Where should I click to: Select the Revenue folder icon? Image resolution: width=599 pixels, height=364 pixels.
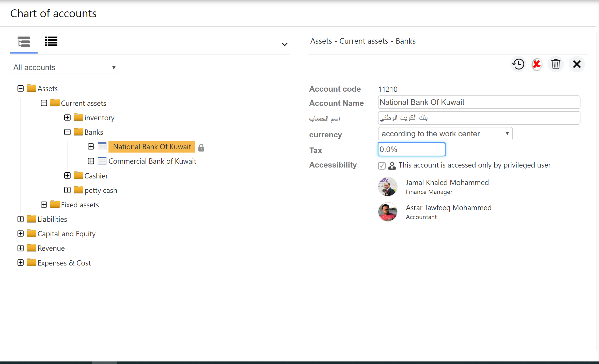point(31,248)
